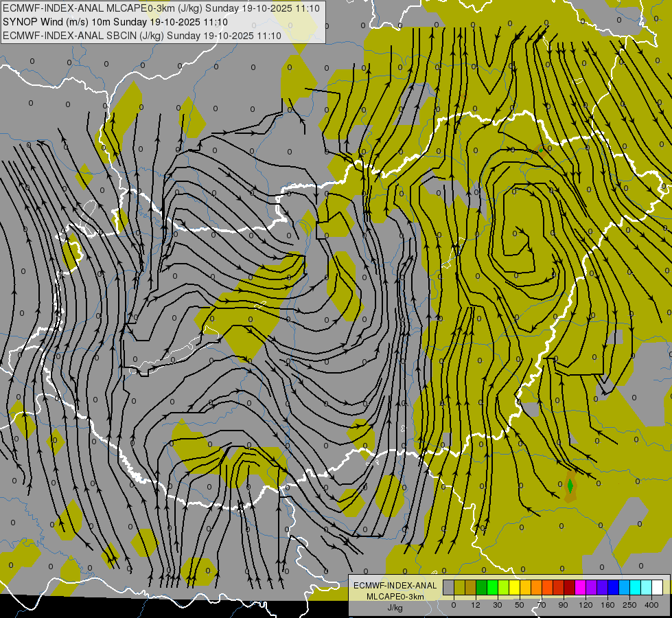Click the gray swatch in the MLCAPE legend

click(449, 587)
